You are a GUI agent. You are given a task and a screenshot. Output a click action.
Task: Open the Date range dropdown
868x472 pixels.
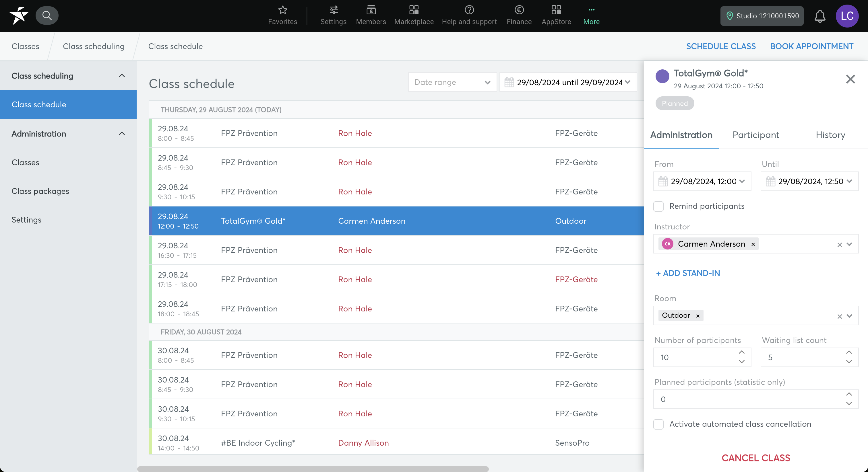click(452, 82)
